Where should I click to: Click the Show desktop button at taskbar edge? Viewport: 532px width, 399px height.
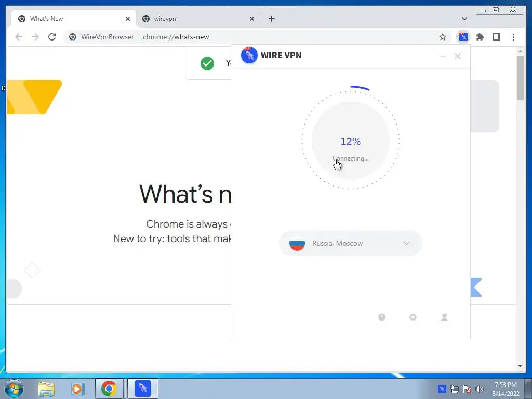pyautogui.click(x=528, y=389)
